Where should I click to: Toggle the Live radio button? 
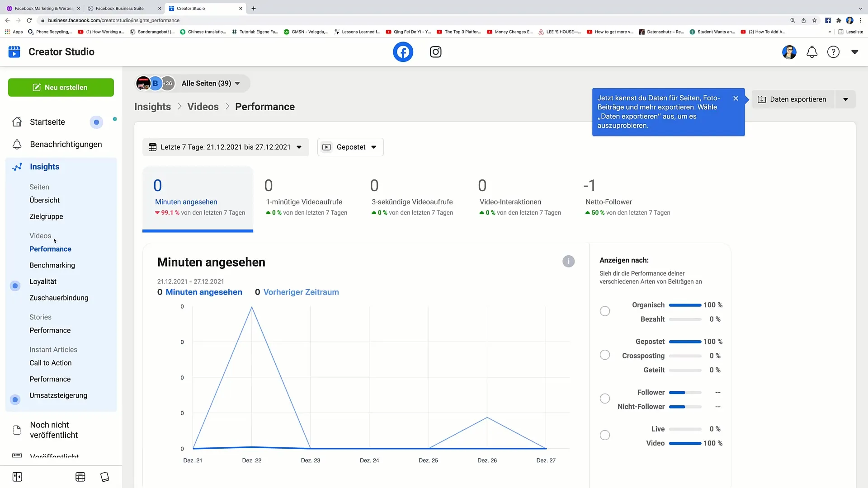(604, 436)
